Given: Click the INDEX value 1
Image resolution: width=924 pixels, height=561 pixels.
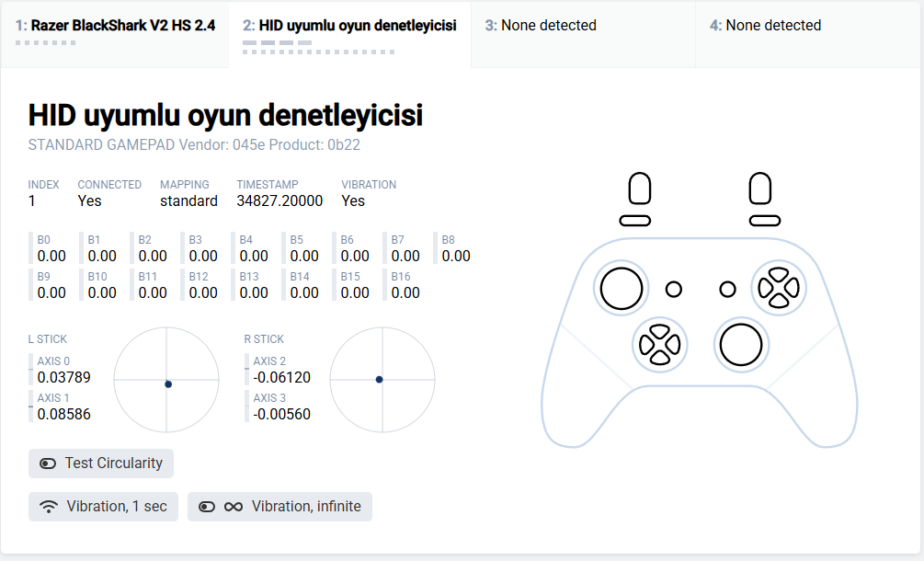Looking at the screenshot, I should point(32,200).
